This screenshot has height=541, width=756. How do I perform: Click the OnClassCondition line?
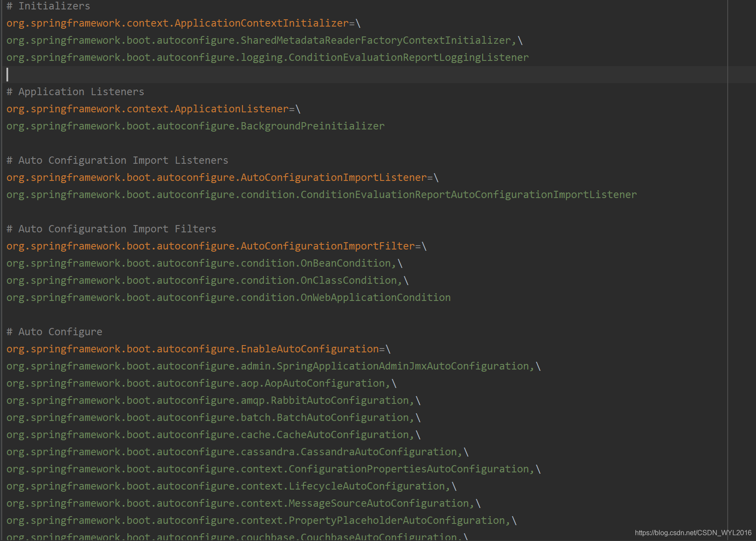(x=207, y=280)
